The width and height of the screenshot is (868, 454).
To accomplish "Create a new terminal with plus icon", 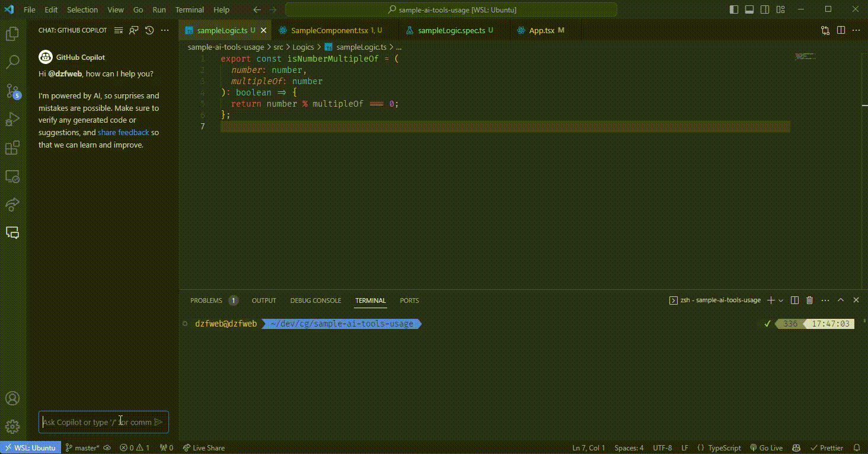I will point(771,300).
